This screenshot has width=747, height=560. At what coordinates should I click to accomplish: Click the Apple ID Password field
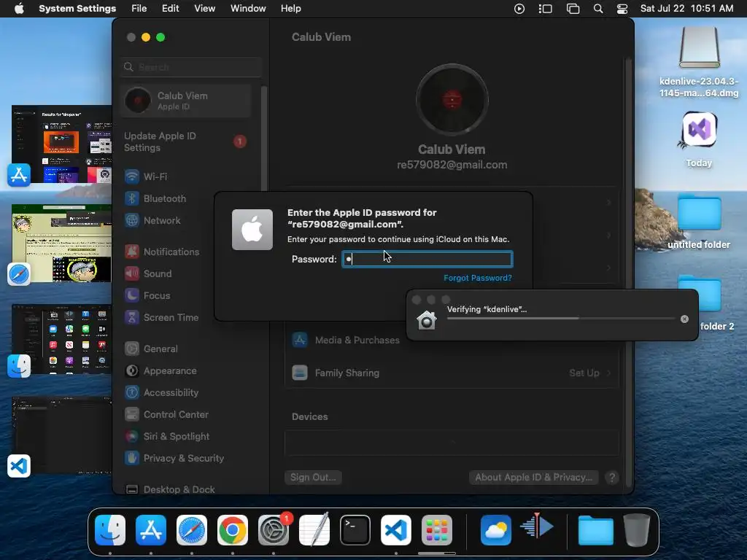(x=427, y=259)
